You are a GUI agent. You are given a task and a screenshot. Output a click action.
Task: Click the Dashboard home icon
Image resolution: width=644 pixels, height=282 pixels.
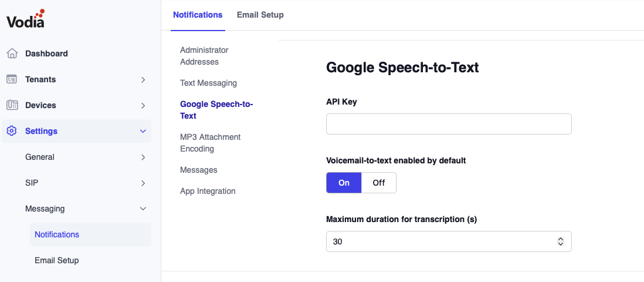(12, 53)
